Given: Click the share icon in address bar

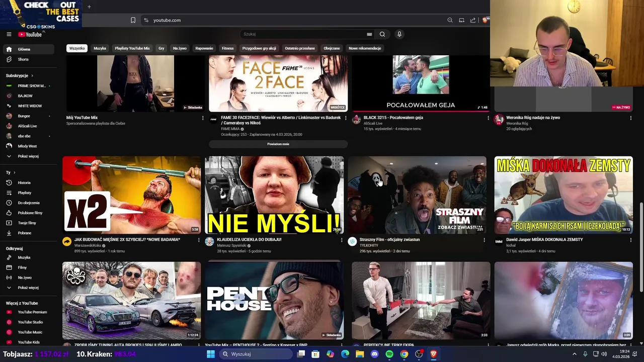Looking at the screenshot, I should pyautogui.click(x=473, y=20).
